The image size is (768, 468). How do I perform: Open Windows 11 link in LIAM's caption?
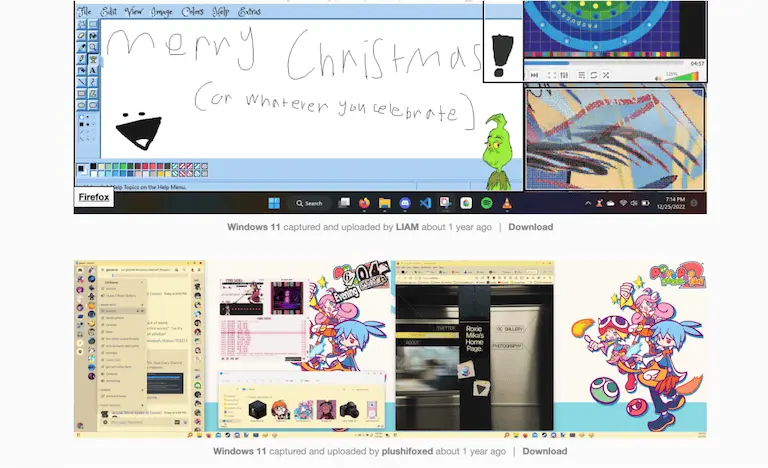tap(254, 227)
